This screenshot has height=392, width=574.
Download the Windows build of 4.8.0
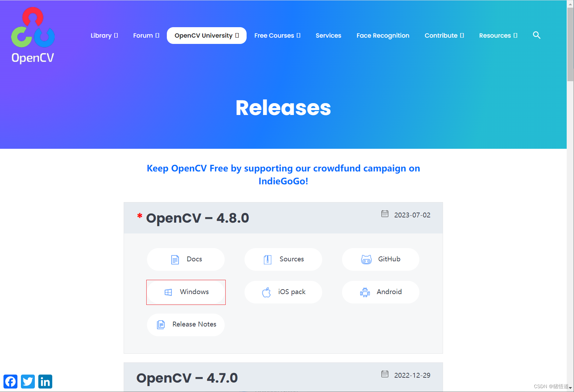(186, 292)
